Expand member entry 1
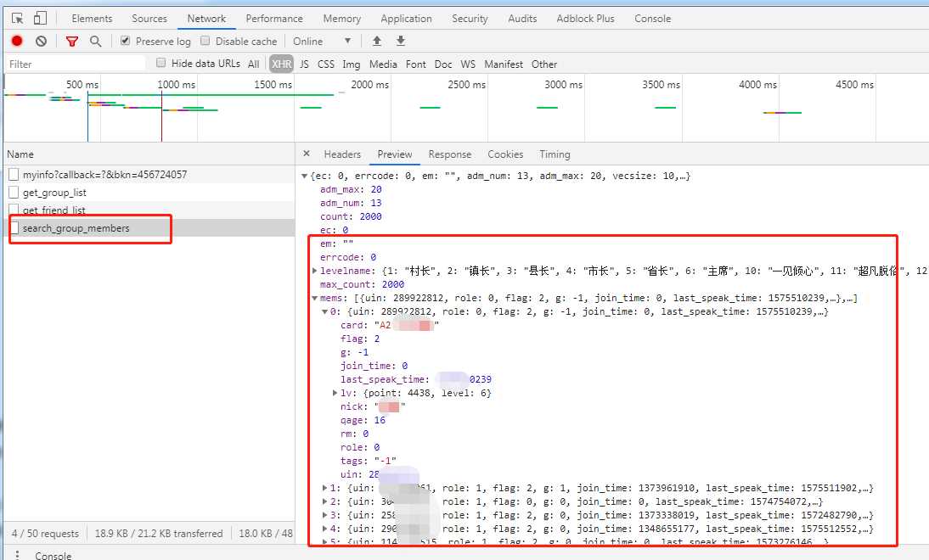This screenshot has width=929, height=560. [324, 488]
